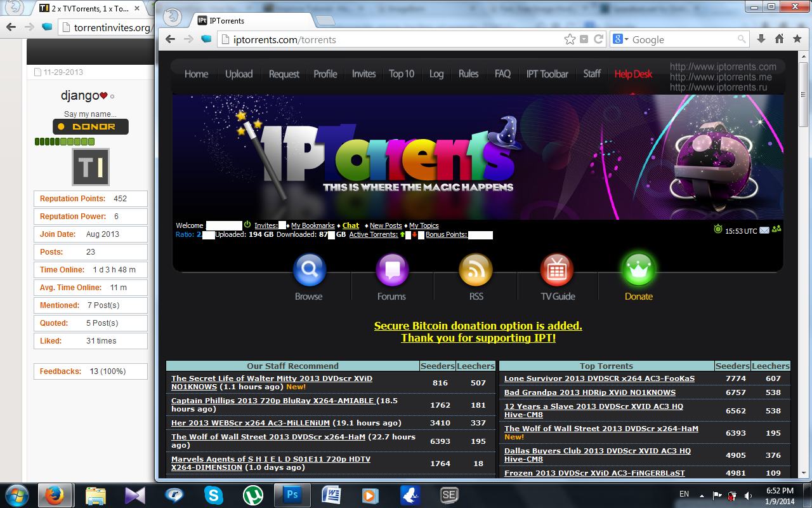Image resolution: width=812 pixels, height=508 pixels.
Task: Click the browser home icon
Action: [x=779, y=39]
